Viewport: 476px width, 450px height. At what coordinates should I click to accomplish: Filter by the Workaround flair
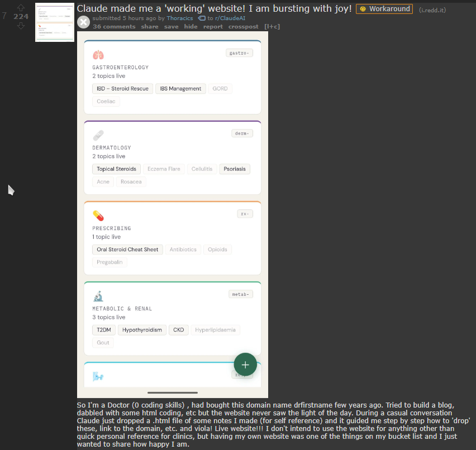[x=384, y=9]
